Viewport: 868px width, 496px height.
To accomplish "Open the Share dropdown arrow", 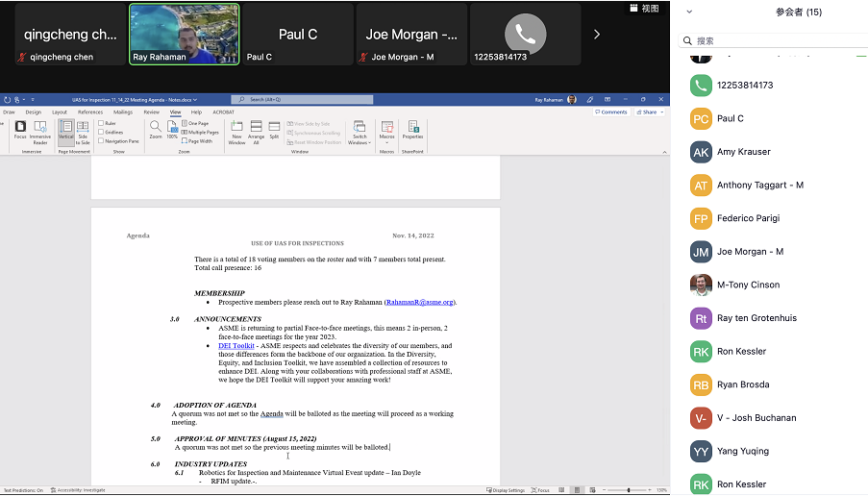I will point(661,112).
